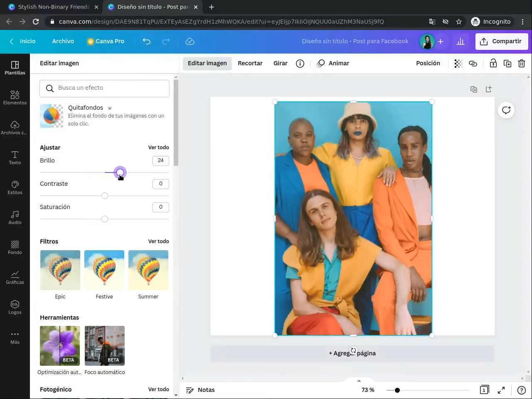
Task: Click the undo arrow icon
Action: tap(146, 41)
